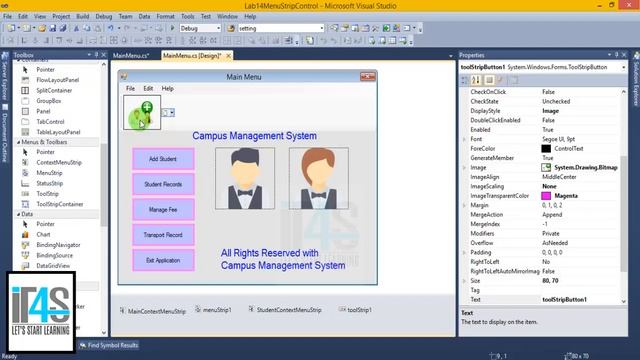Click the CheckOnClick value False
Screen dimensions: 640x360
(548, 92)
